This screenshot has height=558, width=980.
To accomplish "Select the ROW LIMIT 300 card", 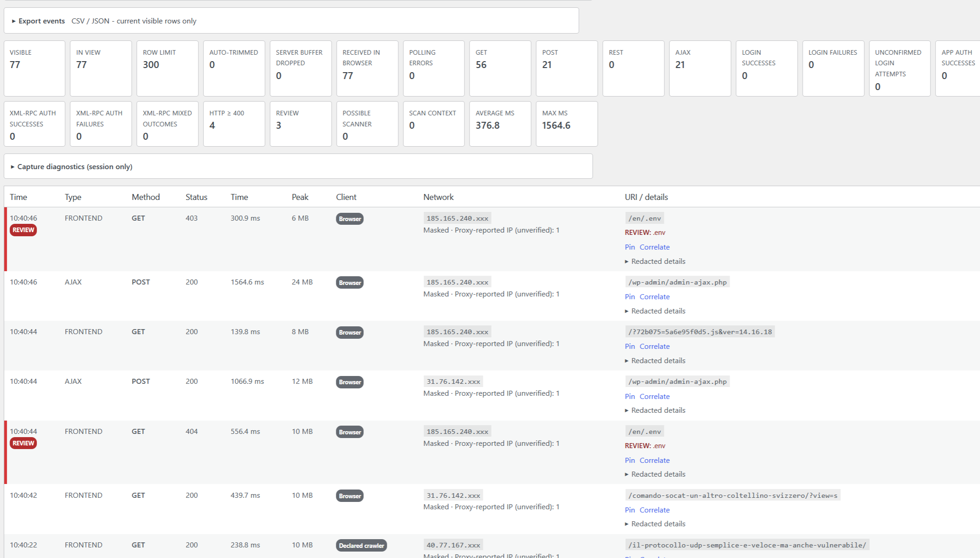I will 167,68.
